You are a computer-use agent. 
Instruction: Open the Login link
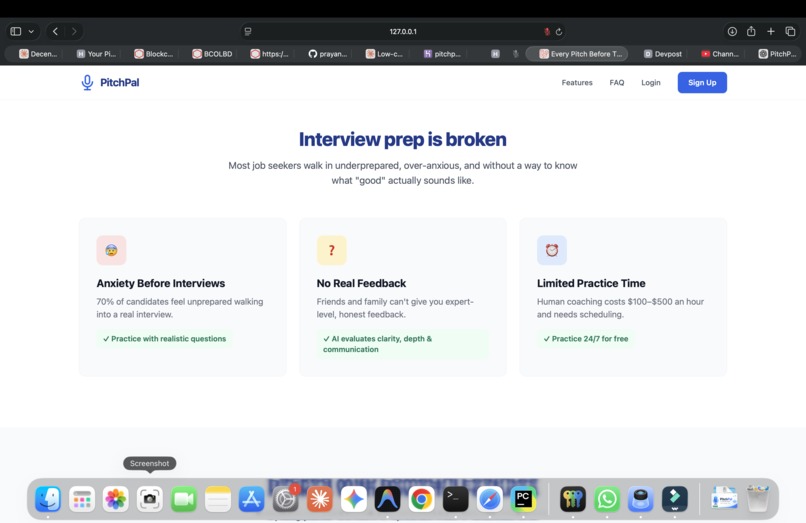(x=651, y=83)
